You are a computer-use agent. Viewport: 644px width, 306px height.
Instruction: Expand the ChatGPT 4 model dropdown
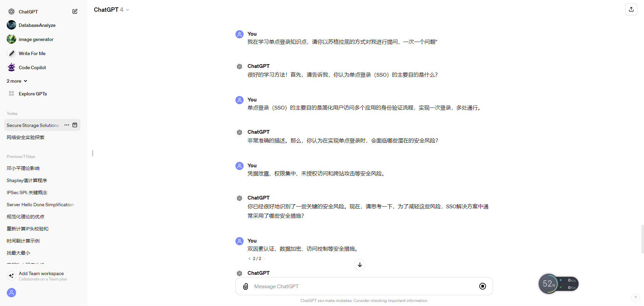[x=111, y=10]
